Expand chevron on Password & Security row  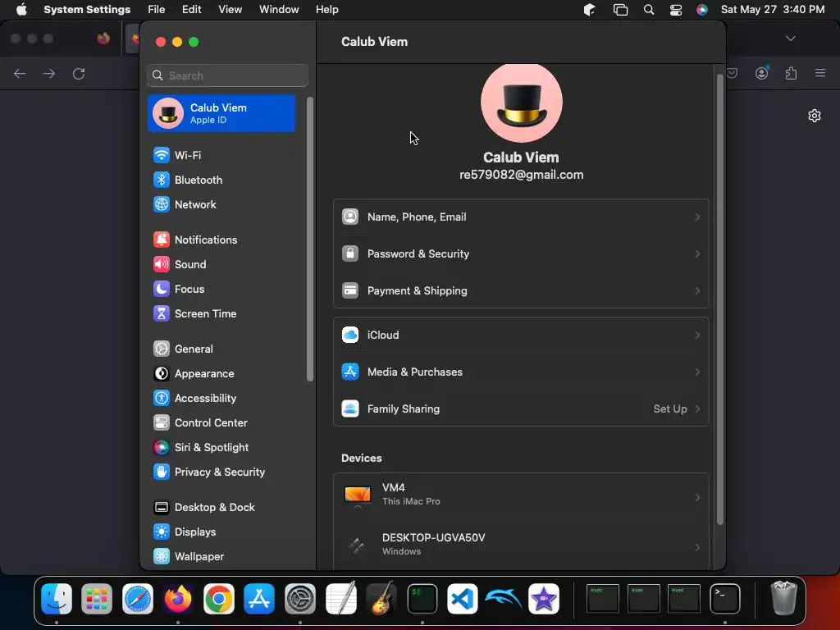697,254
